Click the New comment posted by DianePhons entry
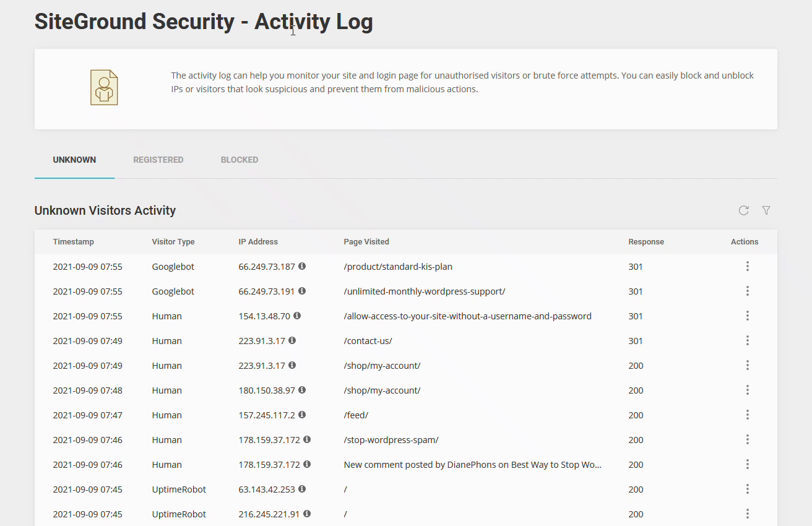 pos(473,465)
